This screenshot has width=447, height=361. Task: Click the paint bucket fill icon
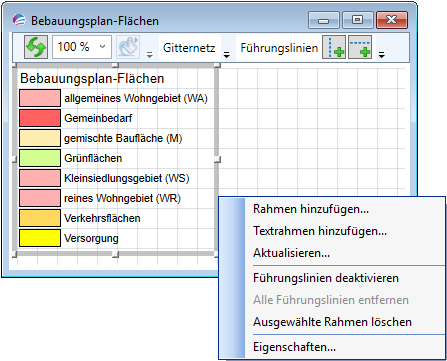128,47
